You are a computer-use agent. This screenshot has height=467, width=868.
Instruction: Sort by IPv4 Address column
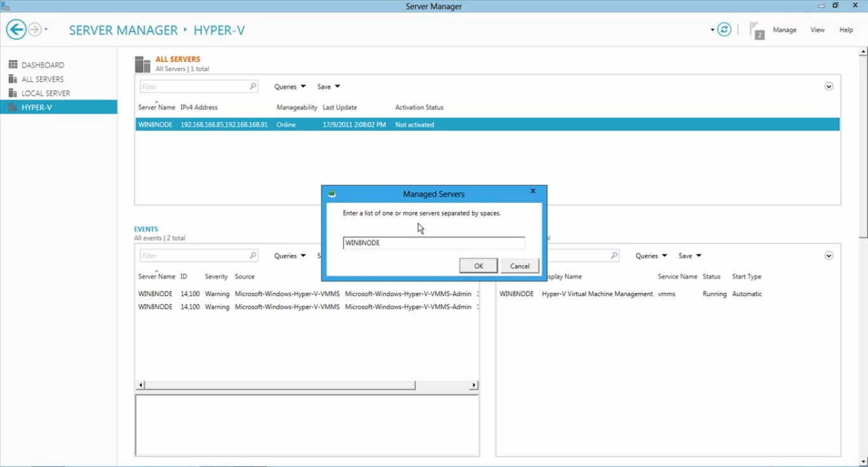199,107
